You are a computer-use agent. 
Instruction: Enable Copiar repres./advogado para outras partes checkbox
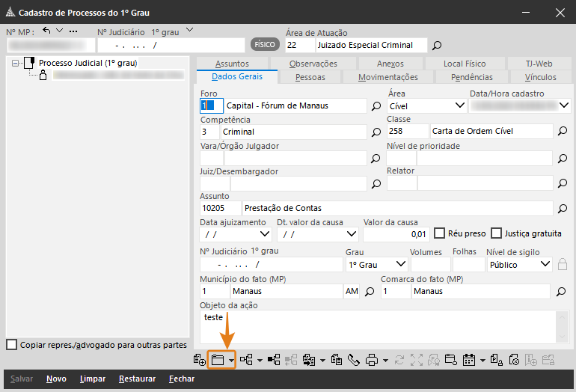[12, 345]
